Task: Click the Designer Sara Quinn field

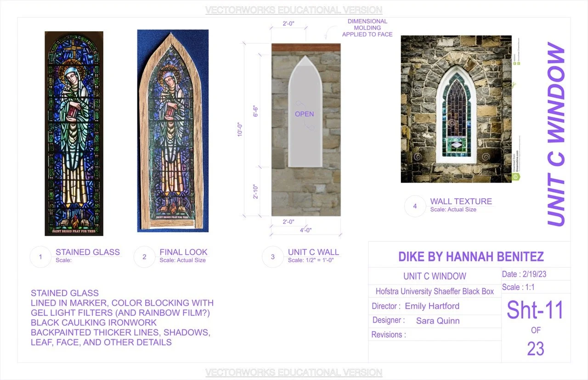Action: tap(435, 321)
